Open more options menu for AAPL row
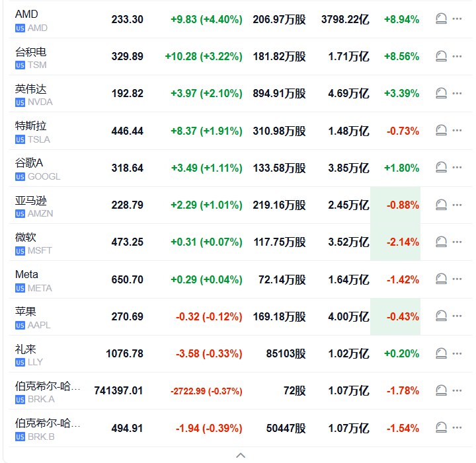Image resolution: width=476 pixels, height=463 pixels. 457,316
